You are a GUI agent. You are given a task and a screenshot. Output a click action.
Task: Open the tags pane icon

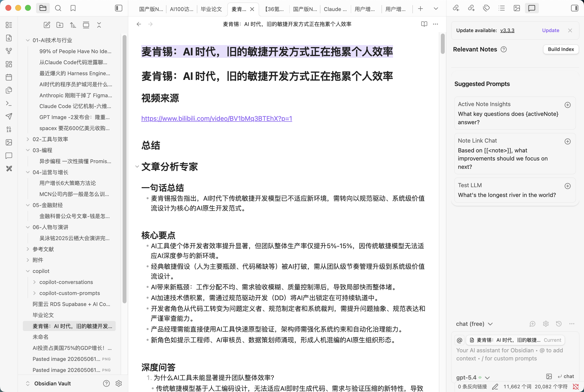(x=486, y=8)
